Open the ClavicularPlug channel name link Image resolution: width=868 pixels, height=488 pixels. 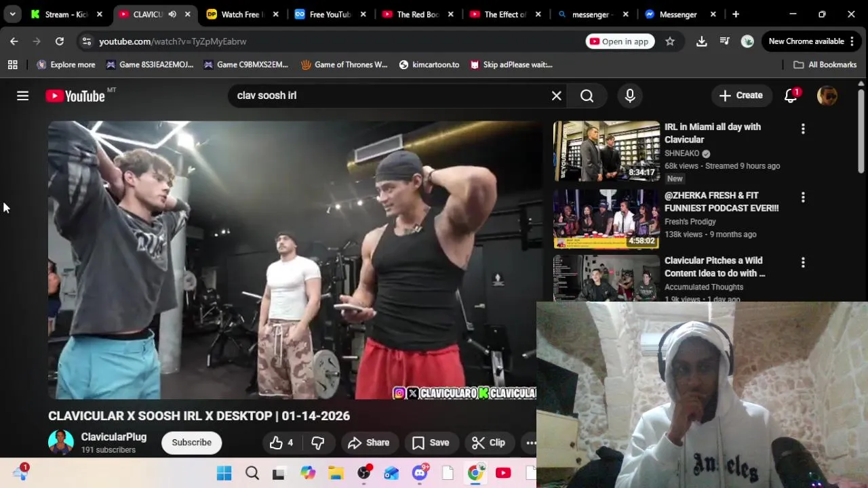click(x=114, y=437)
